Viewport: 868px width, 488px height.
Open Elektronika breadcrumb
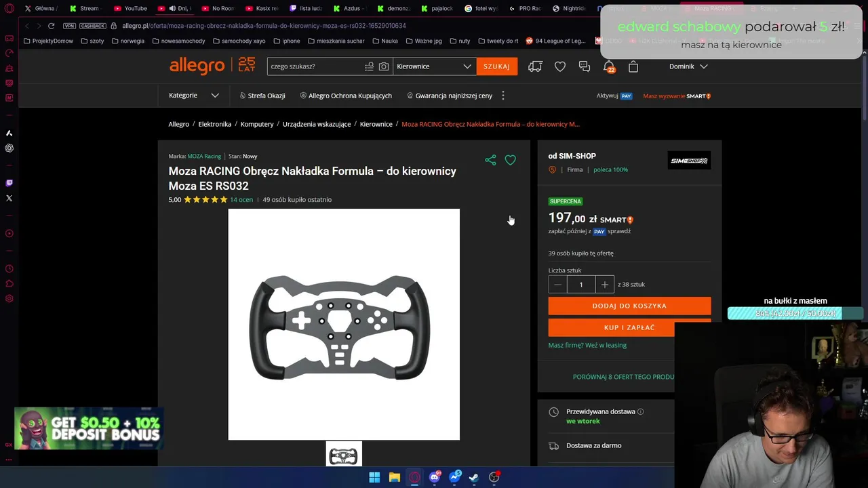click(215, 124)
